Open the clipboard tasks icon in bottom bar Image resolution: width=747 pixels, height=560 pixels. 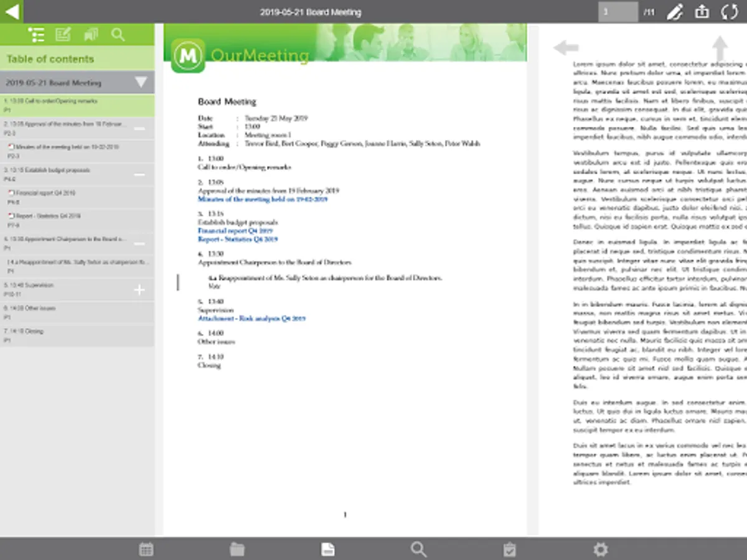coord(509,549)
